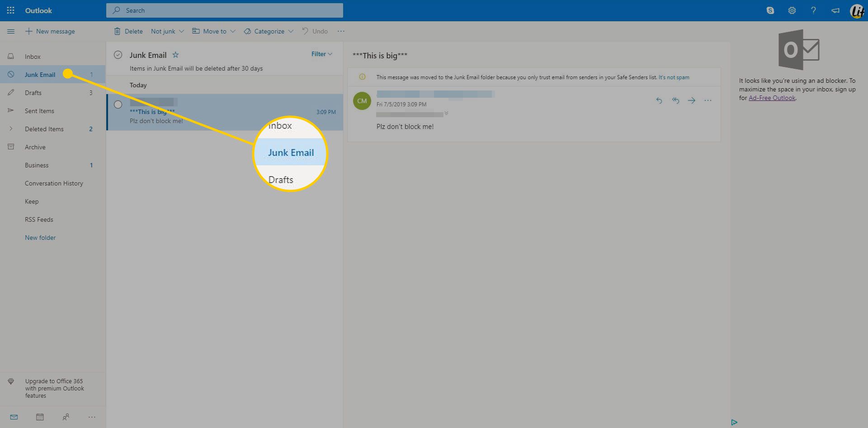Screen dimensions: 868x428
Task: Click the 'Fri 7/5/2019 3:09 PM' timestamp
Action: pos(401,104)
